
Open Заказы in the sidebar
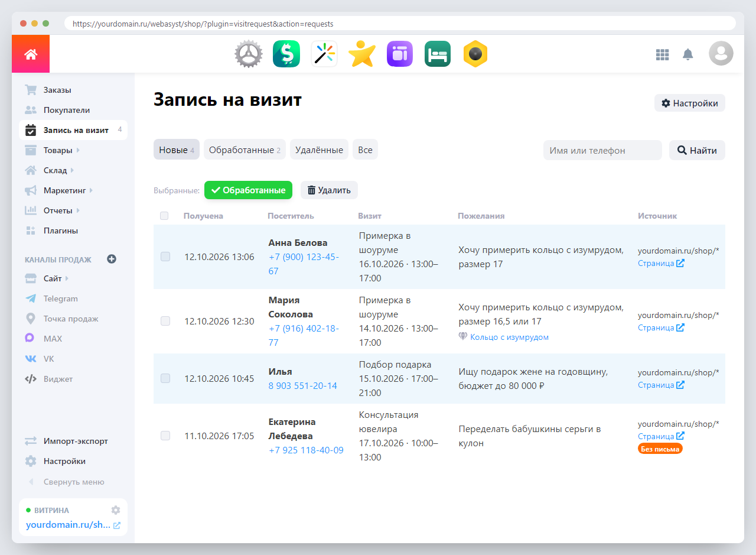73,90
